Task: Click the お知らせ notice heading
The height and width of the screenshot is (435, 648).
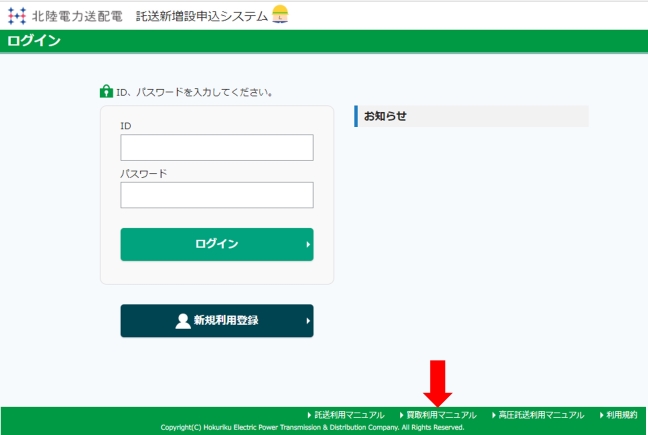Action: click(386, 116)
